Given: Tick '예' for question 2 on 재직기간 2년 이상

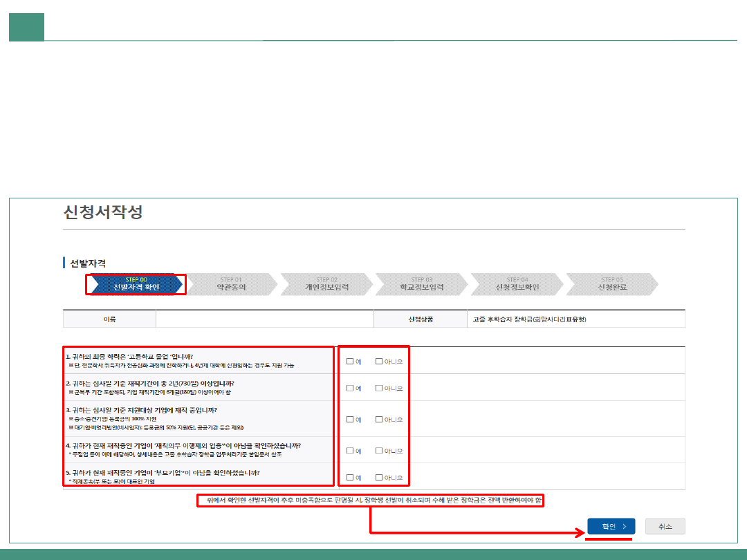Looking at the screenshot, I should point(350,388).
